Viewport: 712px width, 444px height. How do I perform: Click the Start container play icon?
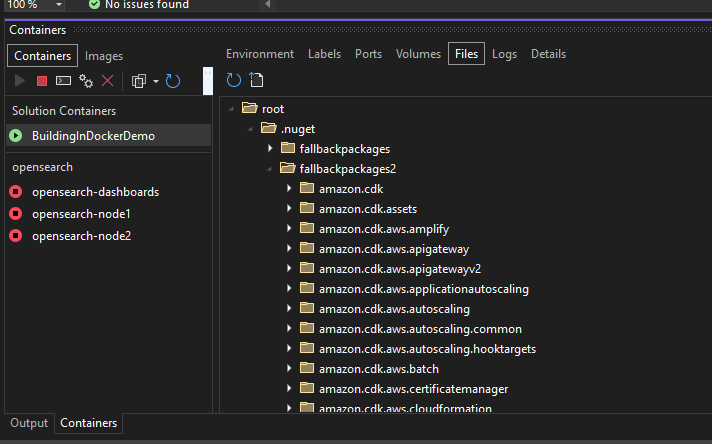tap(20, 81)
